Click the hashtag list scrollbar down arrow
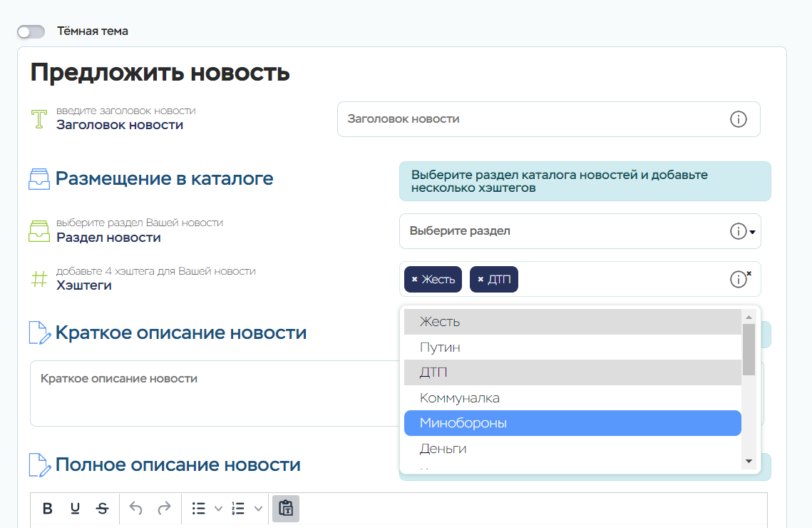 (x=749, y=462)
